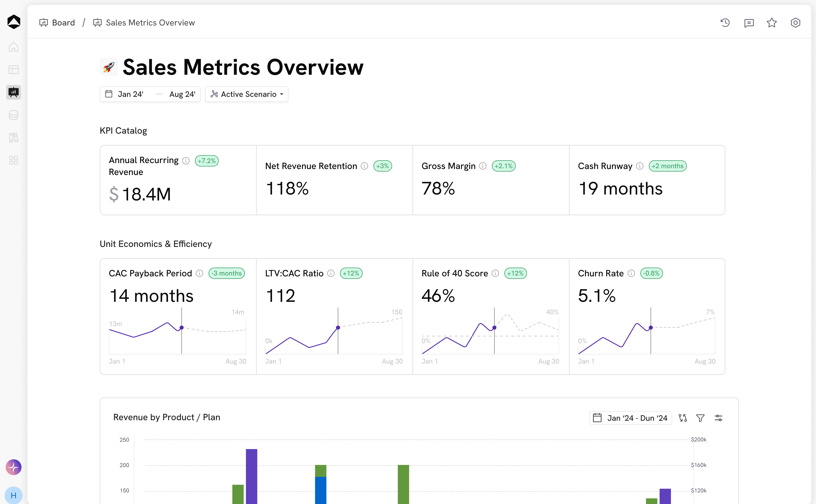Open the Jan 24' to Aug 24' date range
Viewport: 816px width, 504px height.
[150, 94]
